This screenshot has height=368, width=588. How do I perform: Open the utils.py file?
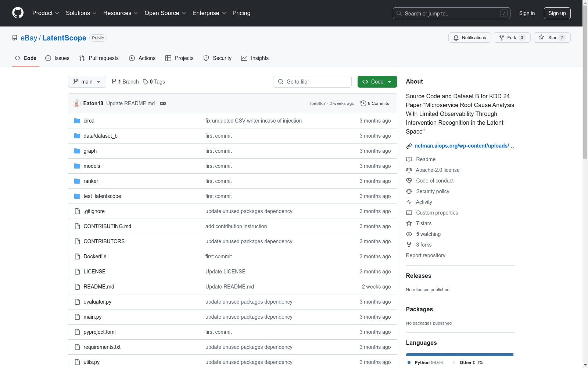(92, 362)
